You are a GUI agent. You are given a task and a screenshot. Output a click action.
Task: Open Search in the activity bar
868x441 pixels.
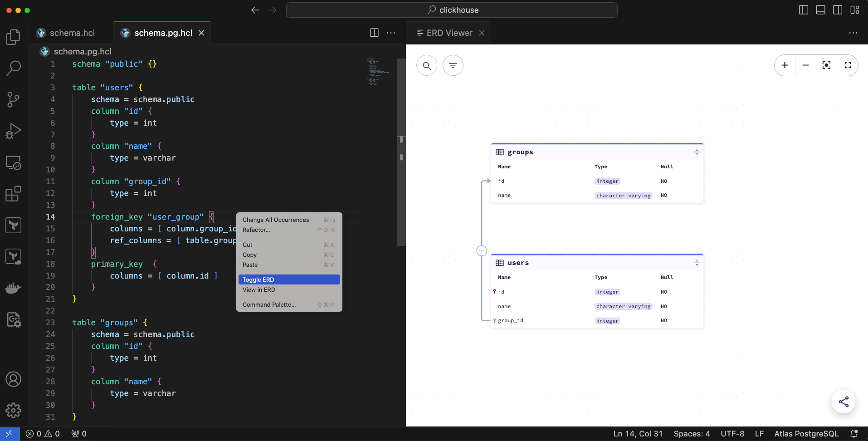(13, 68)
